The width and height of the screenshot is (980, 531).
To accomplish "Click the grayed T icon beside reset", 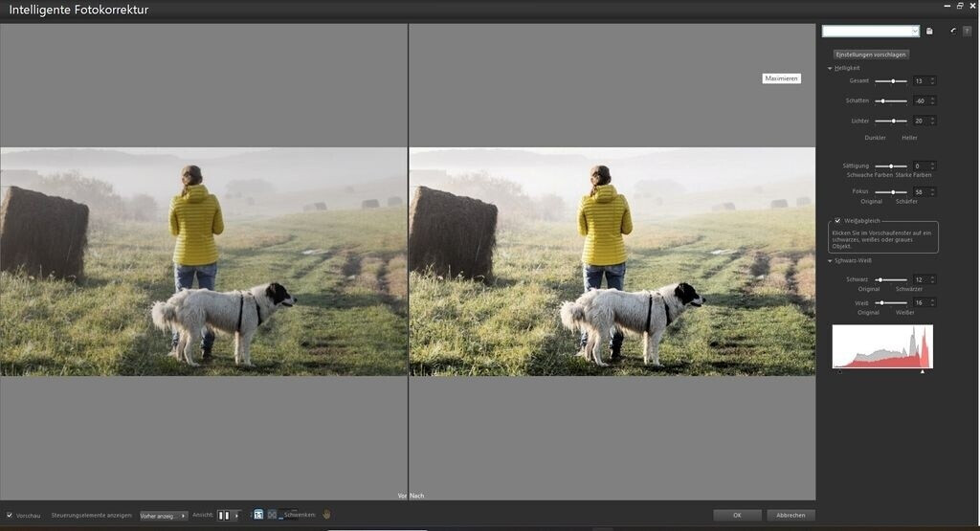I will point(967,31).
